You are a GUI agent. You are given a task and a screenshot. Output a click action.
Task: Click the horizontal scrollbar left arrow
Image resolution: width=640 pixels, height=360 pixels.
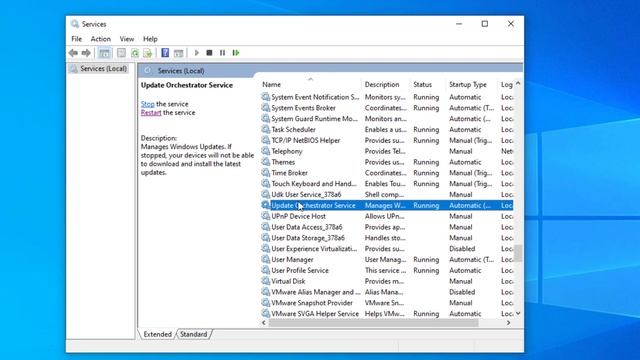coord(264,323)
